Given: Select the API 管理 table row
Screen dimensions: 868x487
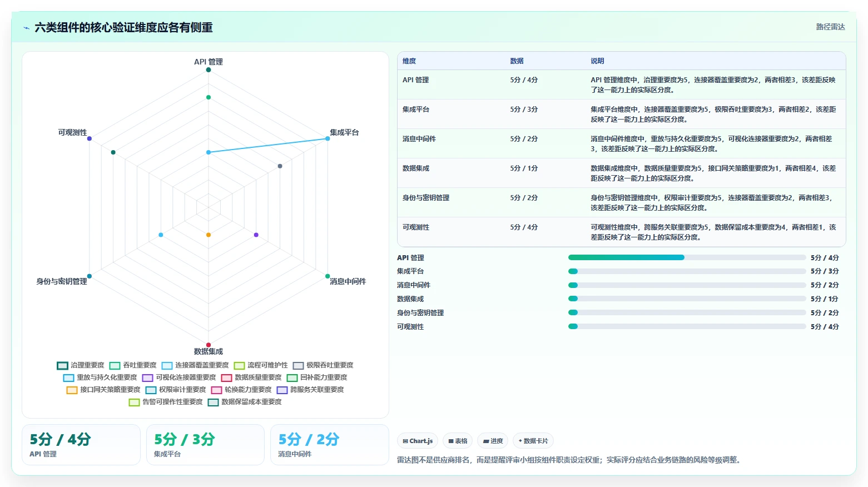Looking at the screenshot, I should (622, 85).
